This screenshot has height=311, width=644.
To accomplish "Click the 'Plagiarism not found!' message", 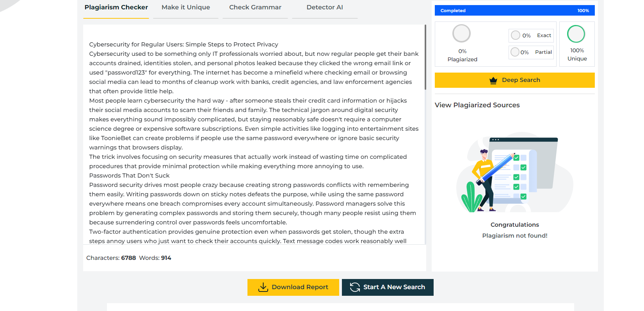I will point(515,236).
